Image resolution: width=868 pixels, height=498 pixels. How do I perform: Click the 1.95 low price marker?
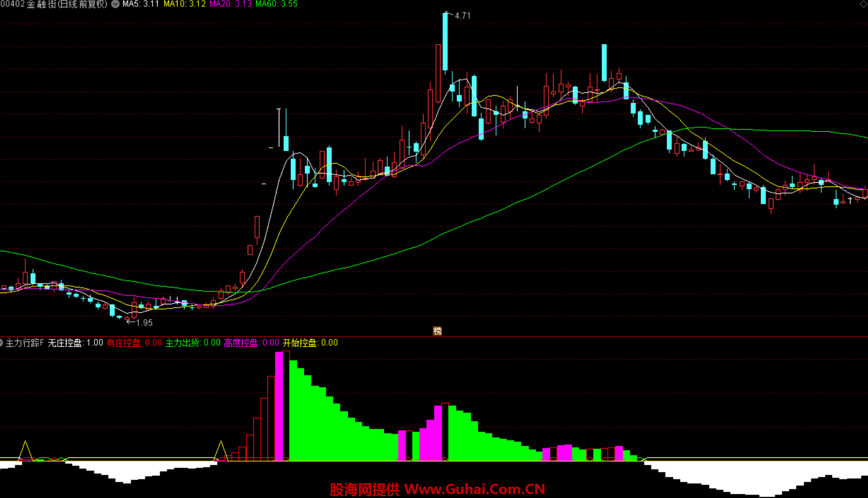pos(144,323)
